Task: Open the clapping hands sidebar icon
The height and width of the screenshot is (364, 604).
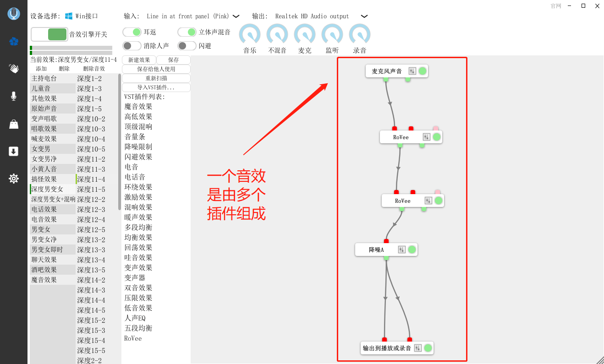Action: [14, 69]
